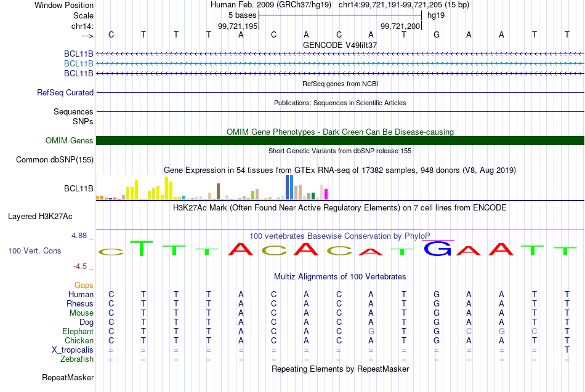This screenshot has height=392, width=585.
Task: Click the Dog species label
Action: 86,322
